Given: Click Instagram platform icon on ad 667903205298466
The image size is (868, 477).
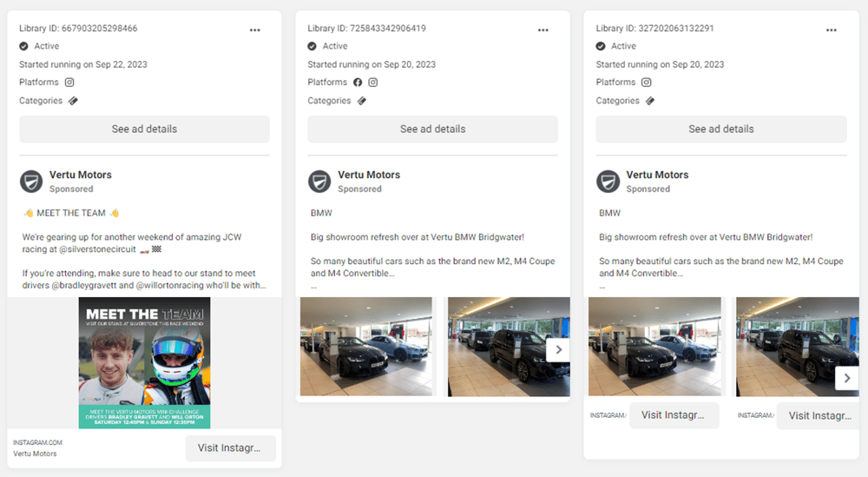Looking at the screenshot, I should [x=69, y=82].
